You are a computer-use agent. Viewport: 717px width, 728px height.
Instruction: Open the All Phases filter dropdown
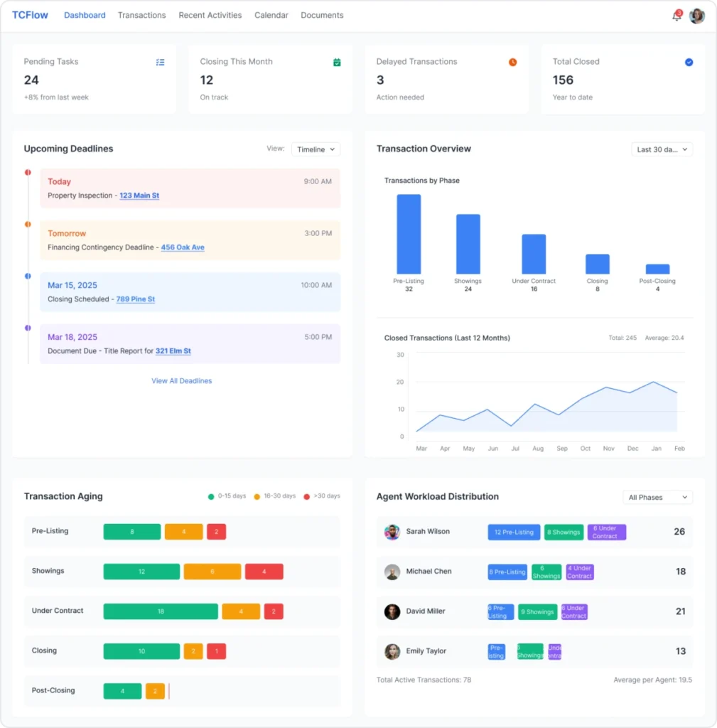657,498
